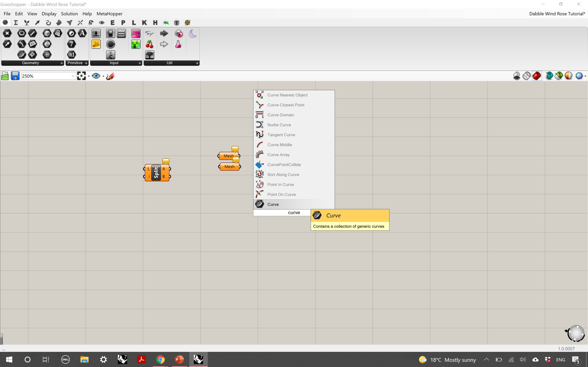Expand the Input panel section
The height and width of the screenshot is (367, 588).
(140, 63)
